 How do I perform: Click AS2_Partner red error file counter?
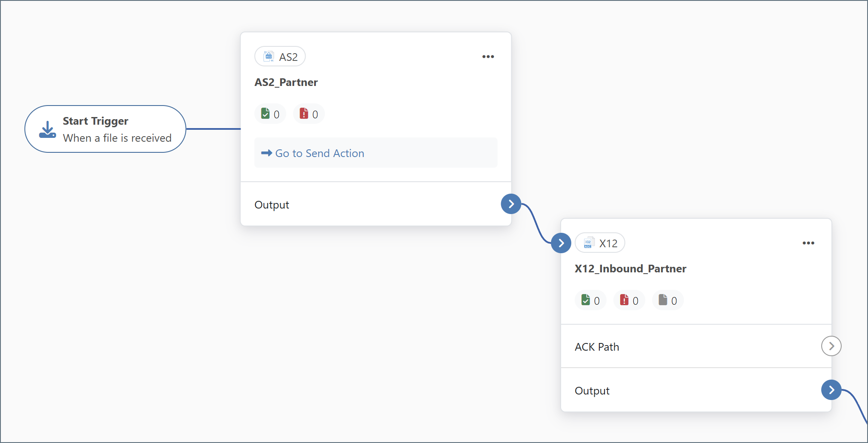pyautogui.click(x=309, y=114)
